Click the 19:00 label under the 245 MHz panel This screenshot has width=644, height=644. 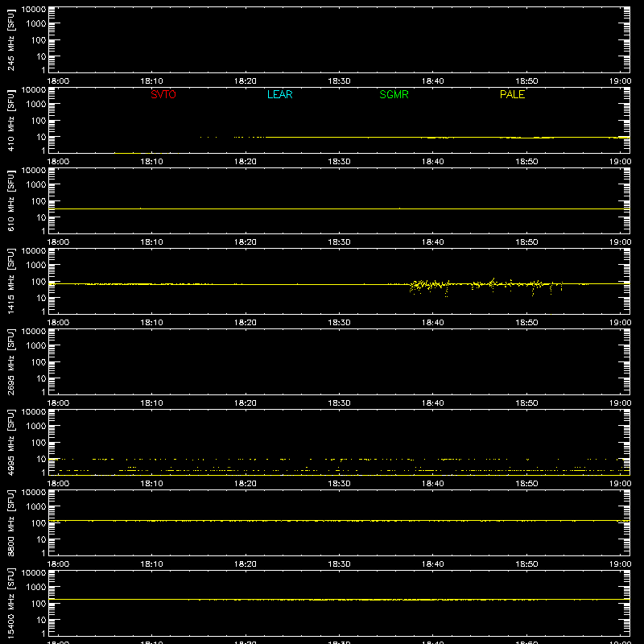tap(620, 81)
